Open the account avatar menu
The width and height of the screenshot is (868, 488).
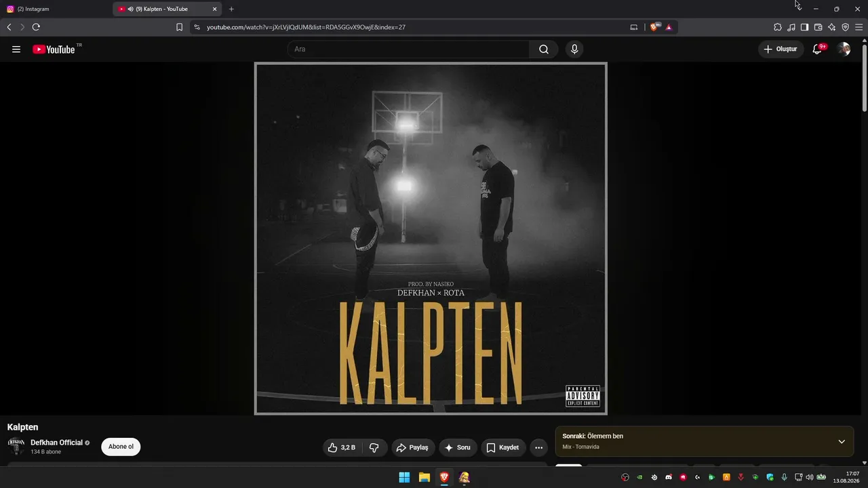844,49
